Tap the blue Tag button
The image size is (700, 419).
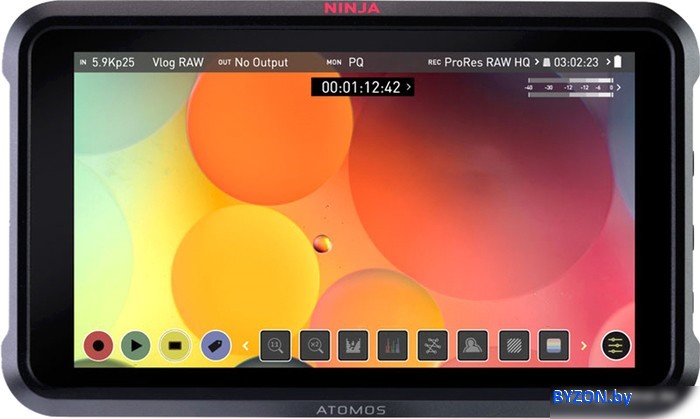(216, 345)
